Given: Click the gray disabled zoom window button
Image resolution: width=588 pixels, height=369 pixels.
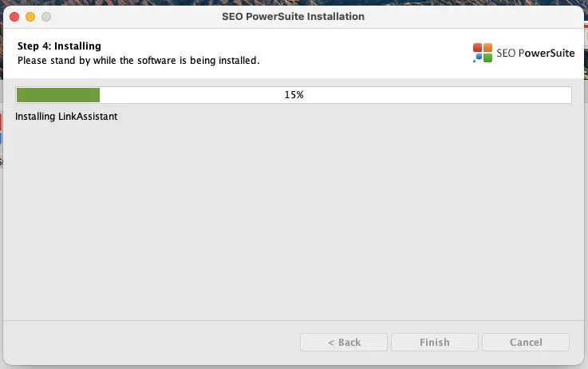Looking at the screenshot, I should tap(46, 16).
